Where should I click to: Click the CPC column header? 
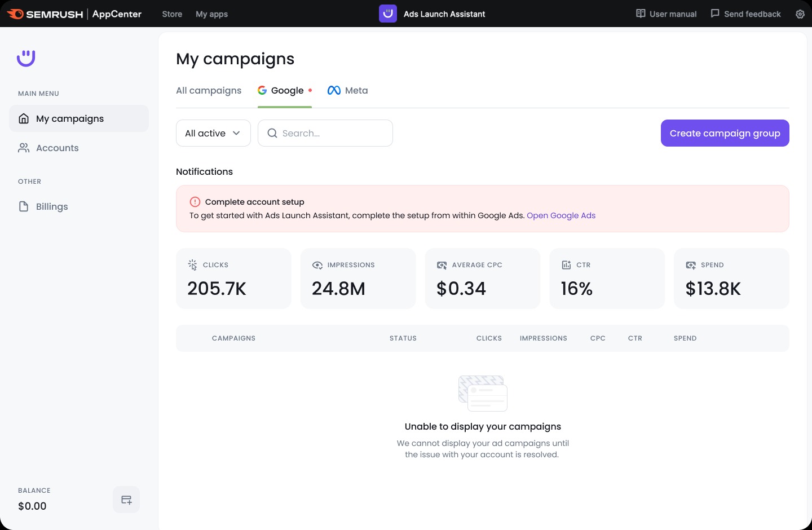[598, 338]
